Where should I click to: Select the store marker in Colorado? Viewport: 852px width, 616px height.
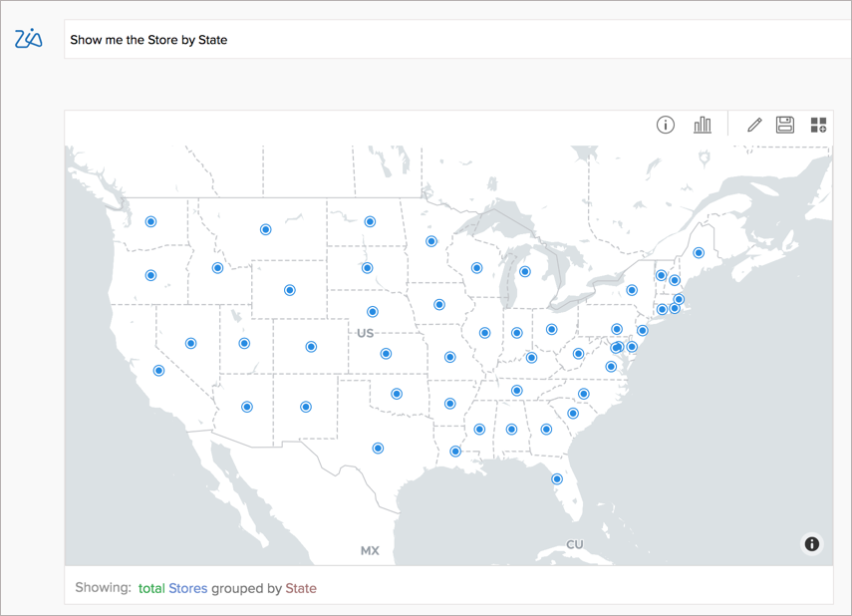click(311, 348)
